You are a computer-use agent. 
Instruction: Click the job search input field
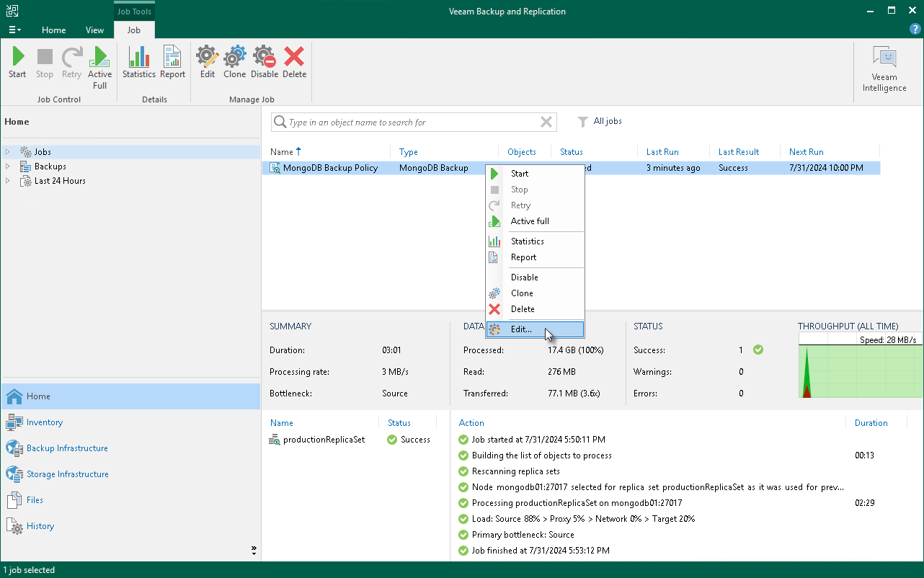coord(413,123)
